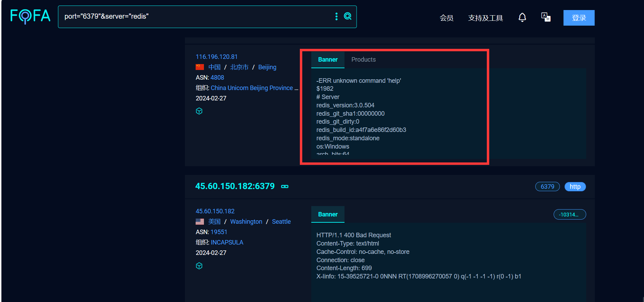The width and height of the screenshot is (644, 302).
Task: Click inside the search query field
Action: (x=194, y=17)
